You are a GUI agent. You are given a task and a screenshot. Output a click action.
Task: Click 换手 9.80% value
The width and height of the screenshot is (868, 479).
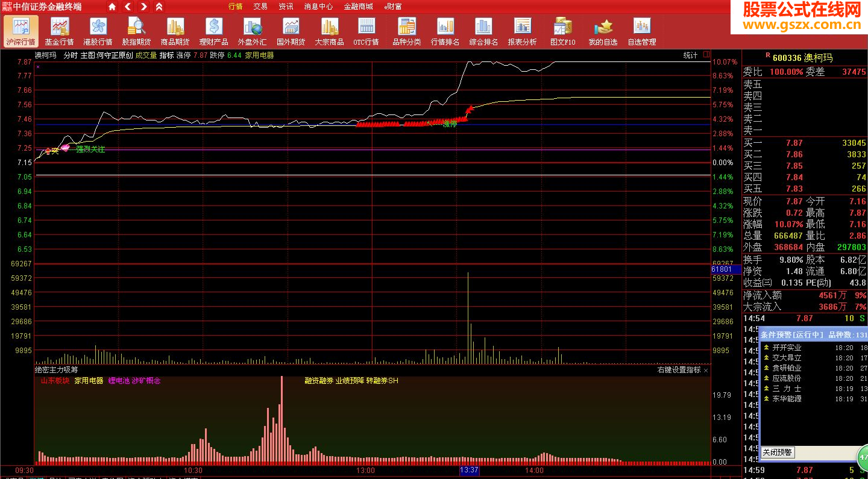[x=790, y=260]
